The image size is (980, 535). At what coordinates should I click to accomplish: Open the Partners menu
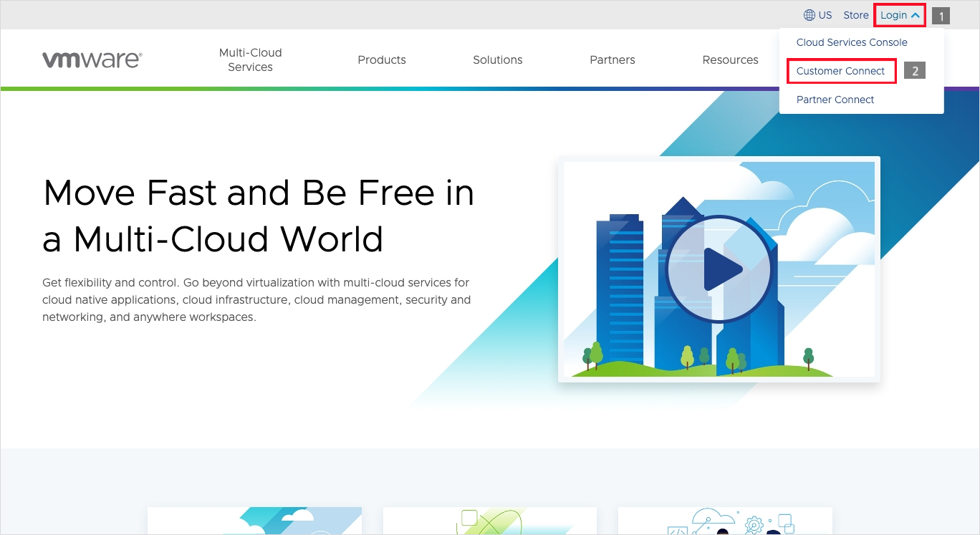[x=612, y=60]
